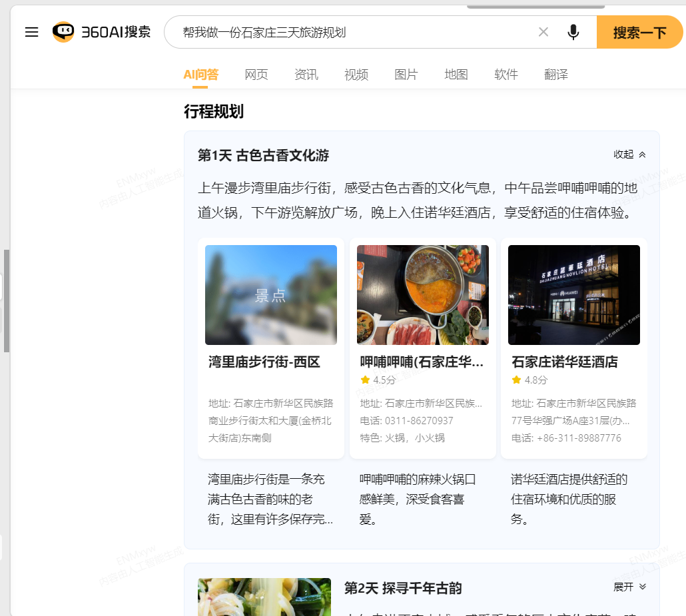Switch to the 网页 tab
The width and height of the screenshot is (686, 616).
tap(256, 75)
